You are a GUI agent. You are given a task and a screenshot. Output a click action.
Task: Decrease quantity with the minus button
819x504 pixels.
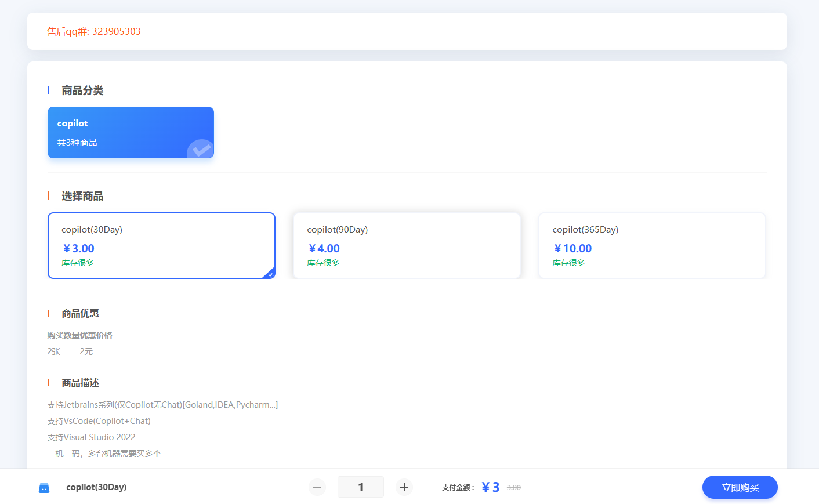click(x=317, y=487)
